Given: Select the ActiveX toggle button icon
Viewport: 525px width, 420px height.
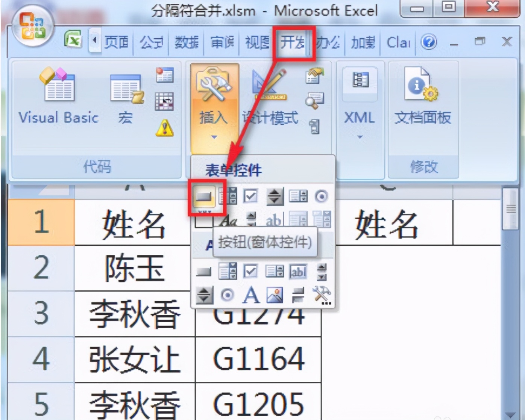Looking at the screenshot, I should point(298,295).
